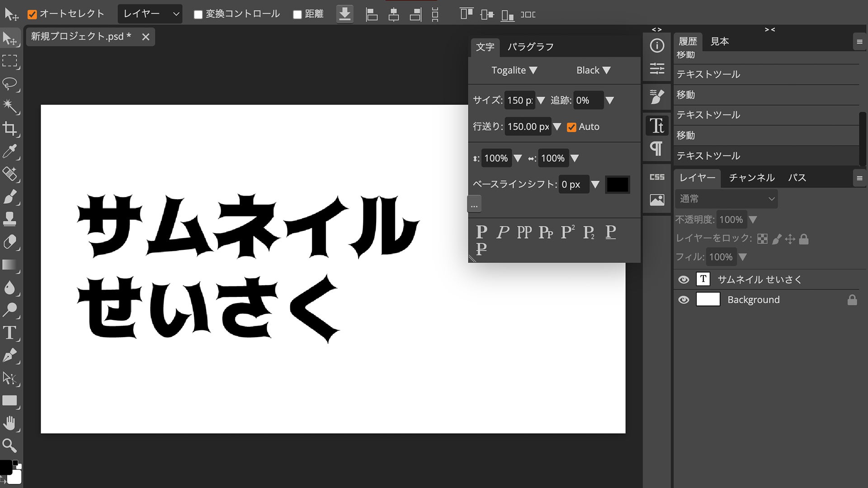Select the Lasso tool
868x488 pixels.
click(x=9, y=84)
